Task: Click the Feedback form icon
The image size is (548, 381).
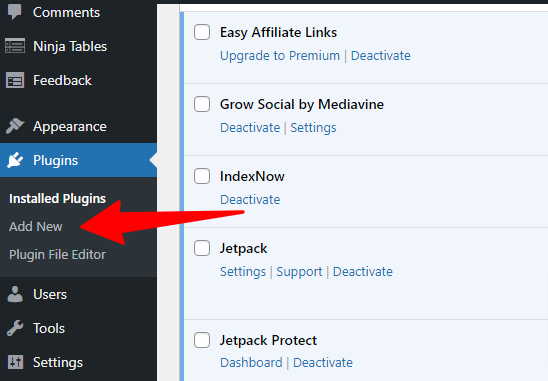Action: pyautogui.click(x=15, y=80)
